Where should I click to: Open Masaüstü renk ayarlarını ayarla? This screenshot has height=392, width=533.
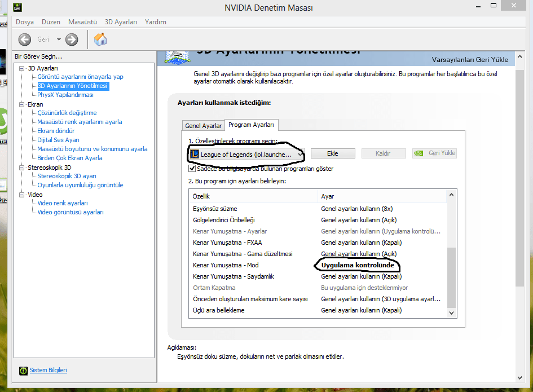tap(80, 122)
